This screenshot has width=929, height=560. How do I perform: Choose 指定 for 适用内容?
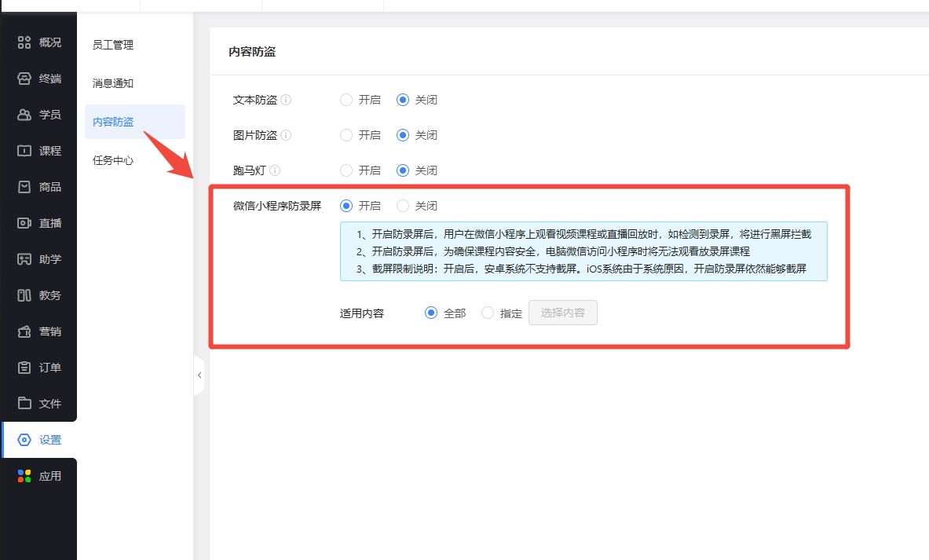(488, 313)
